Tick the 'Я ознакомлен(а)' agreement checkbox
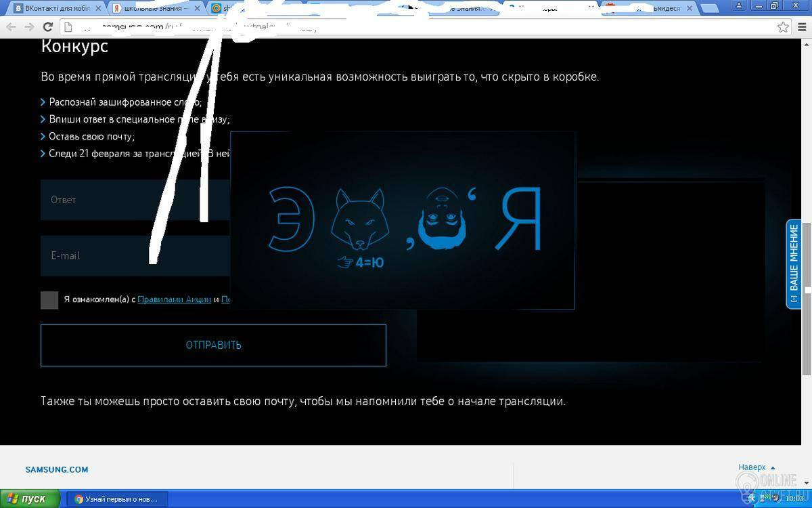812x508 pixels. coord(49,299)
